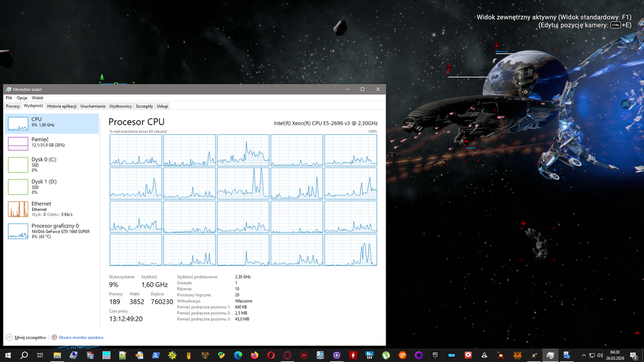The image size is (644, 362).
Task: Open the solid red Opera browser icon
Action: pos(271,355)
